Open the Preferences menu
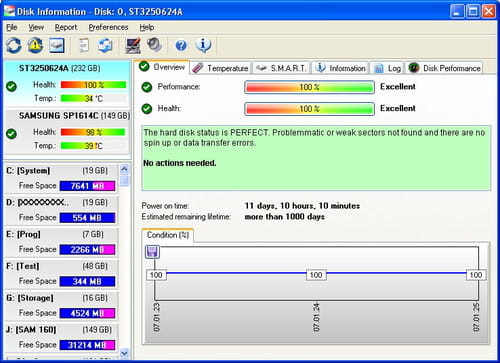This screenshot has height=363, width=500. click(x=108, y=27)
